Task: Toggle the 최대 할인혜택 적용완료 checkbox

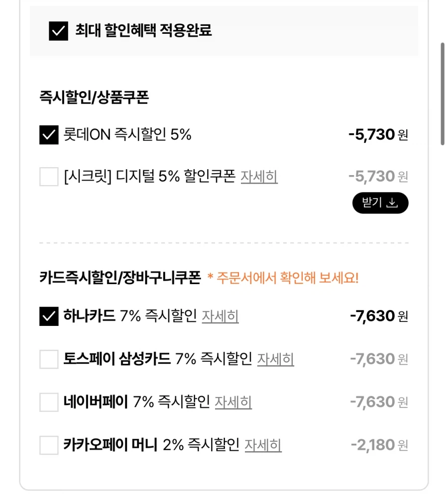Action: point(58,32)
